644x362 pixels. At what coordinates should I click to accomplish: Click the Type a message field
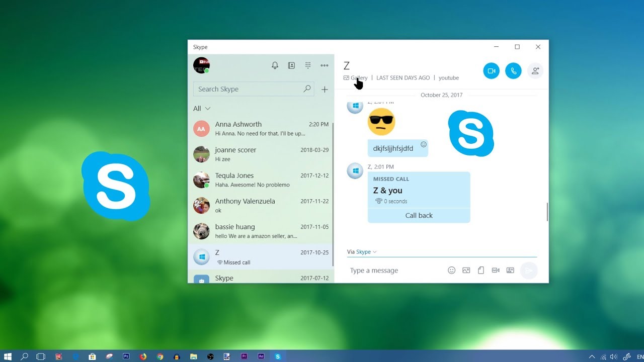[395, 270]
